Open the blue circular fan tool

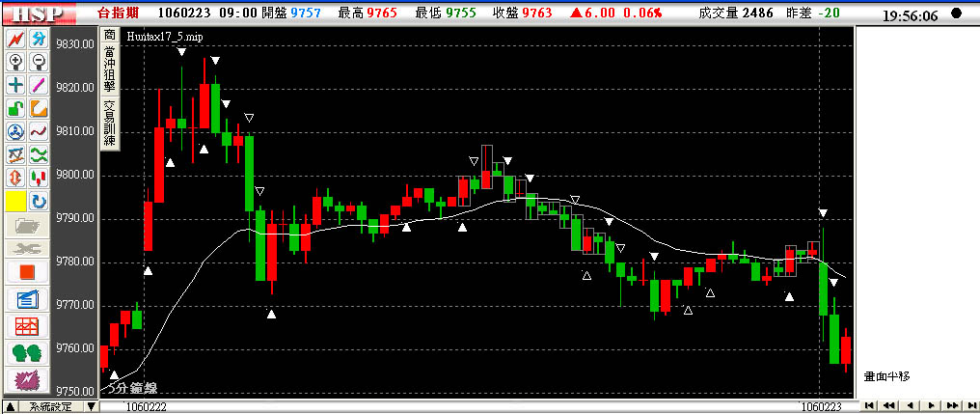point(15,131)
